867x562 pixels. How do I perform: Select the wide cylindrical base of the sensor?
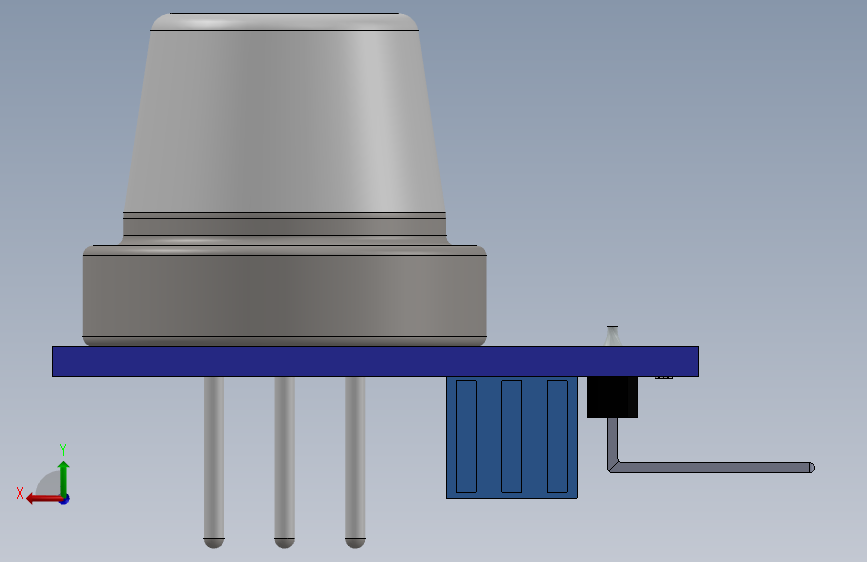click(284, 295)
